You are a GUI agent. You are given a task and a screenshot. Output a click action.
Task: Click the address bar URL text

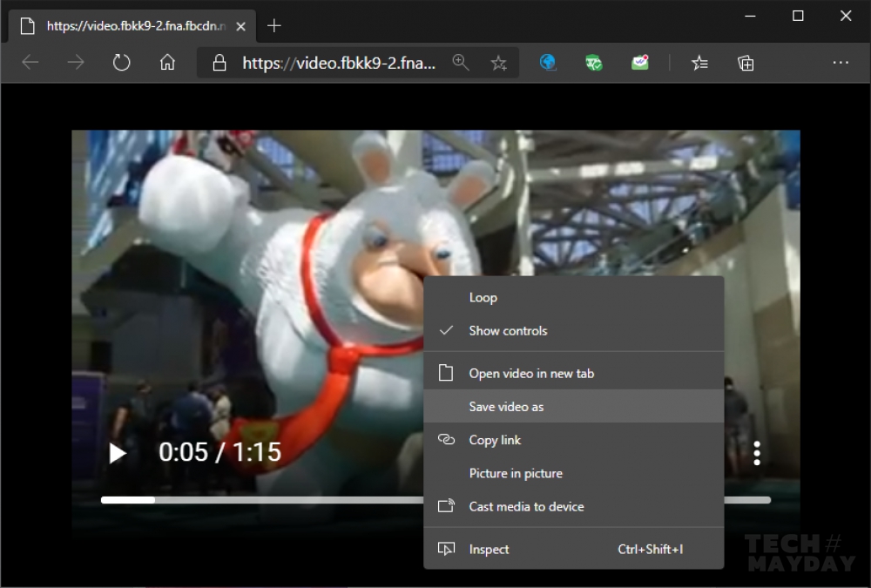pyautogui.click(x=339, y=63)
